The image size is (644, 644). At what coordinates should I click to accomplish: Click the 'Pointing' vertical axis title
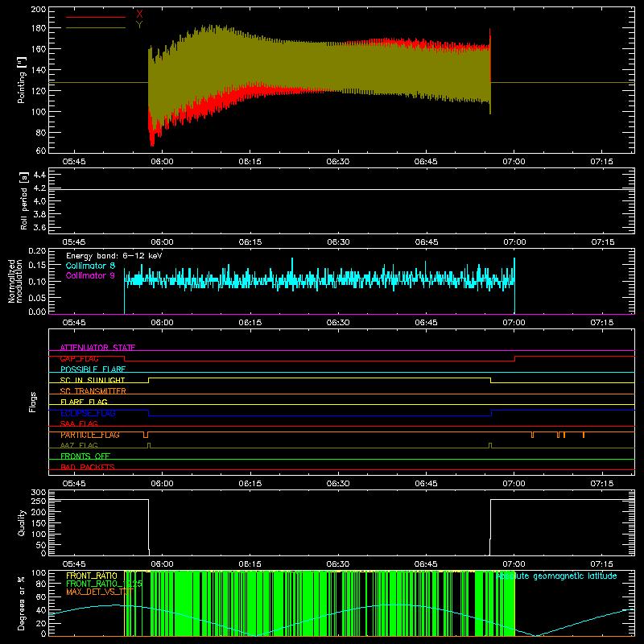click(x=22, y=80)
